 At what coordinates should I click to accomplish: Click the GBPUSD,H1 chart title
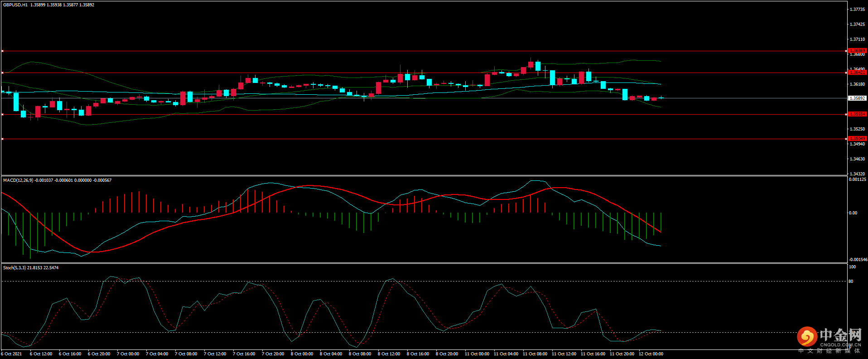click(15, 5)
